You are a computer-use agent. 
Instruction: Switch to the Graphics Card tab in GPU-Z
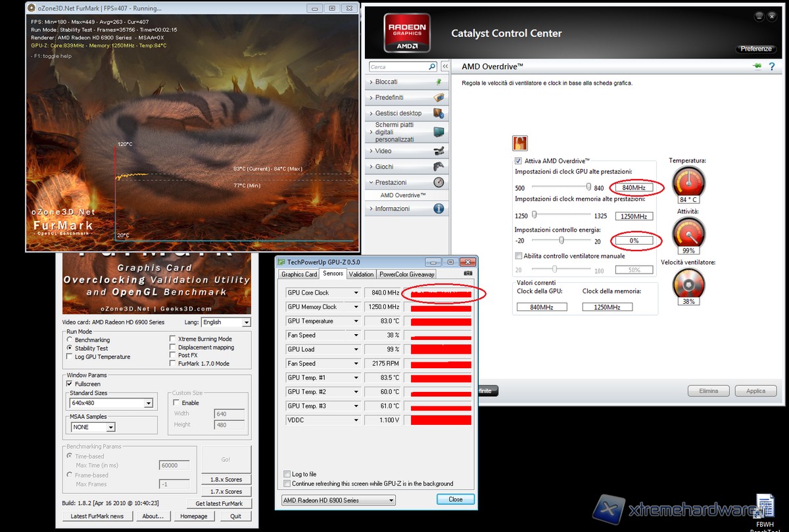click(299, 274)
